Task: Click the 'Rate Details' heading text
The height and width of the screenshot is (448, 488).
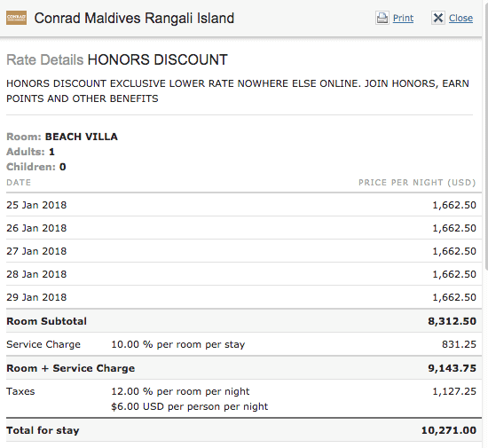Action: click(x=45, y=59)
